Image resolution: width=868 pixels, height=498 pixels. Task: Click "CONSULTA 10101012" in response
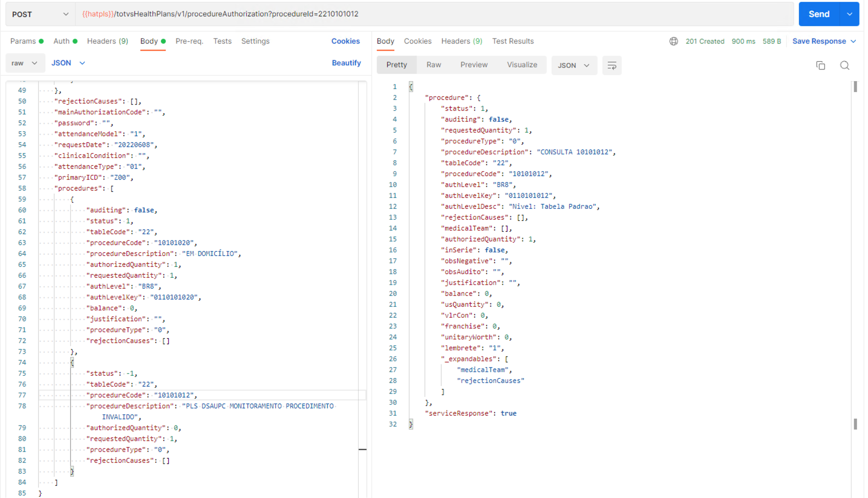coord(576,152)
